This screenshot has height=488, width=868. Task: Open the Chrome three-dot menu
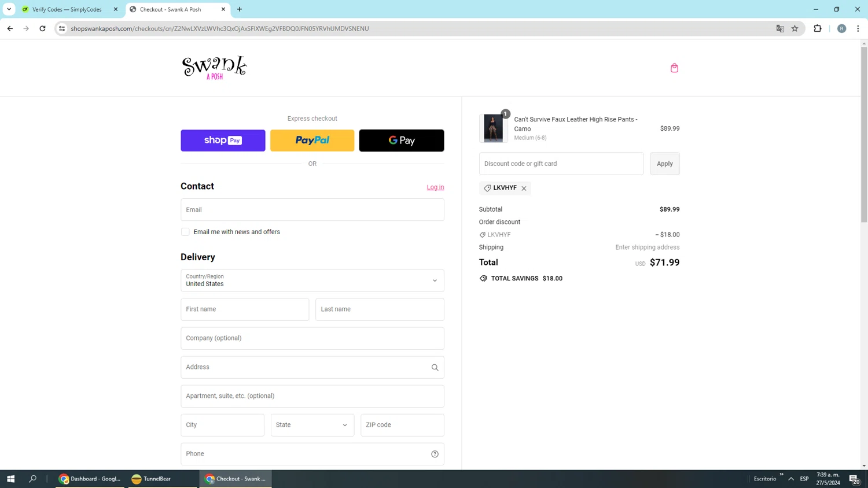(x=858, y=28)
